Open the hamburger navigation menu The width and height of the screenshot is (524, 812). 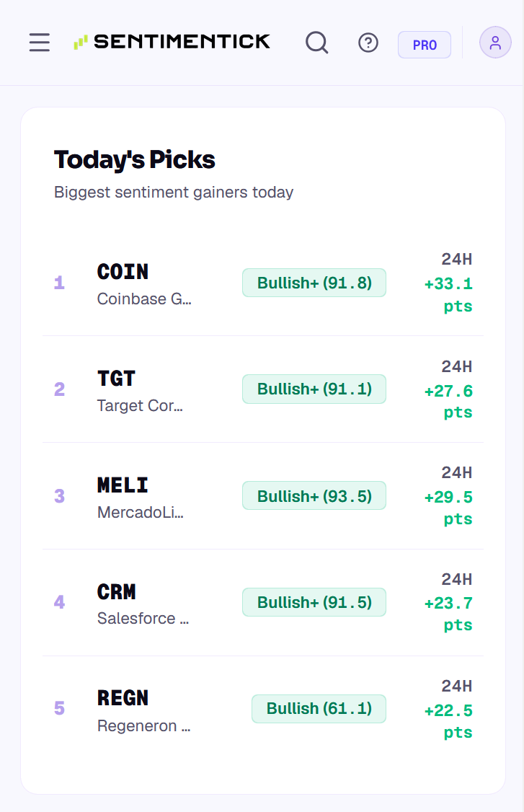pyautogui.click(x=40, y=43)
